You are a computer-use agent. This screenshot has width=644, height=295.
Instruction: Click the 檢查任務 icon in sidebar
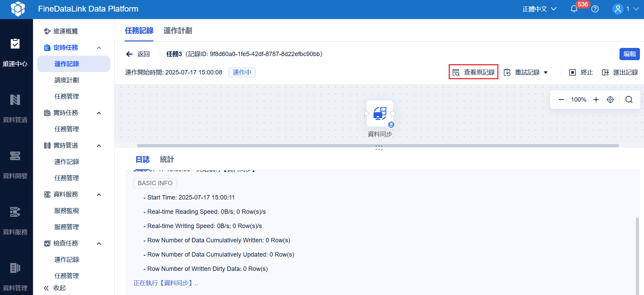47,243
